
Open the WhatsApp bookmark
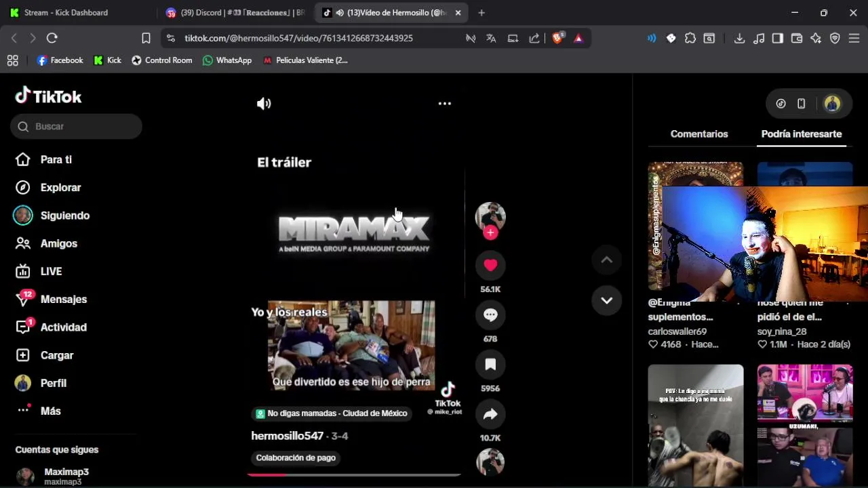[227, 60]
